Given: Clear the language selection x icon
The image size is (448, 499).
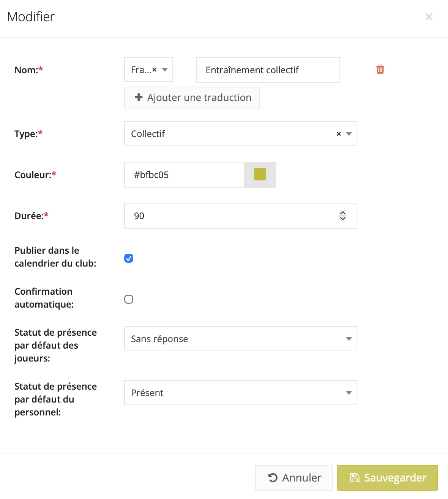Looking at the screenshot, I should point(155,70).
